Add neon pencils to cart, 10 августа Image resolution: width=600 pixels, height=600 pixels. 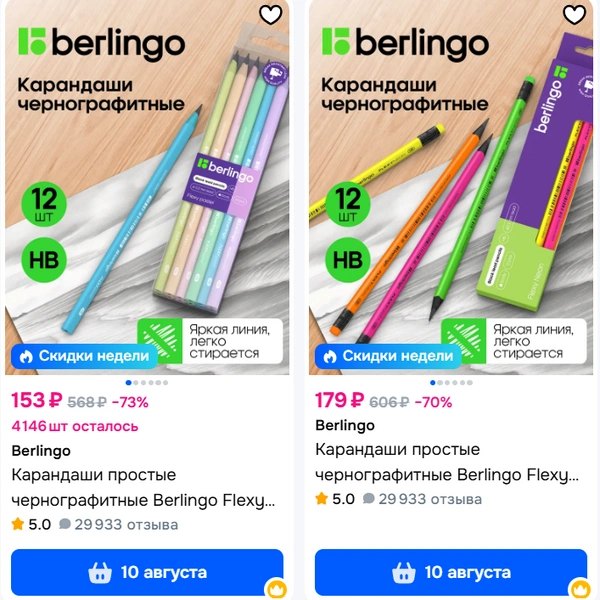[451, 572]
